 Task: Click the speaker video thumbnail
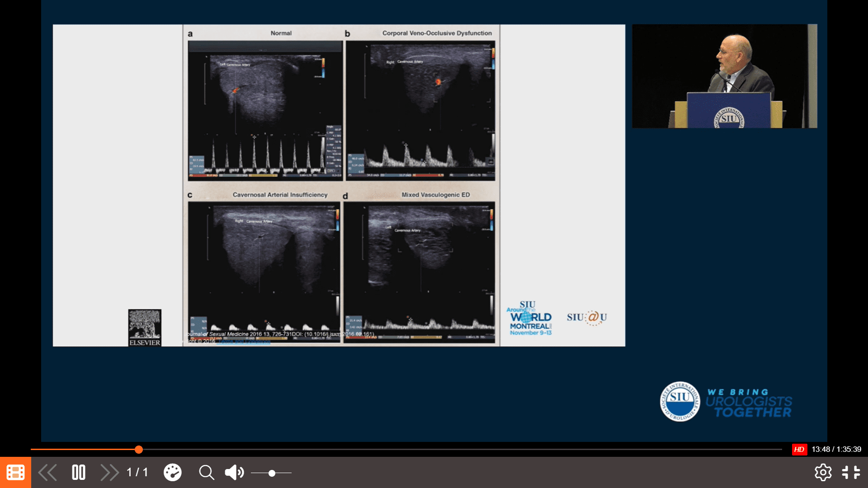pyautogui.click(x=724, y=76)
